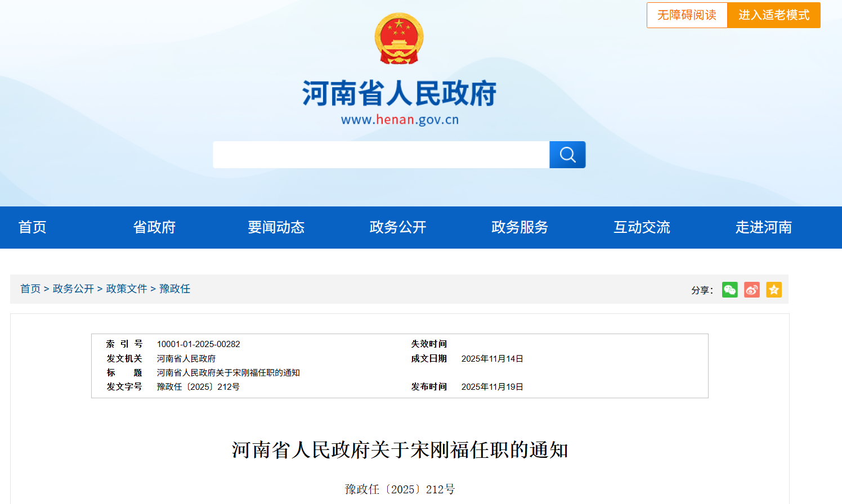Share the page via Weibo icon
The height and width of the screenshot is (504, 842).
(x=752, y=290)
